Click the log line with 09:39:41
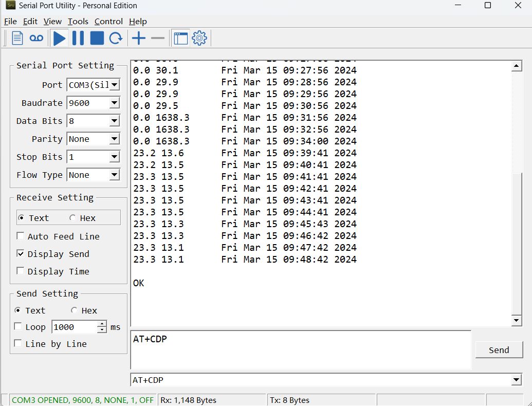The width and height of the screenshot is (532, 406). [245, 153]
